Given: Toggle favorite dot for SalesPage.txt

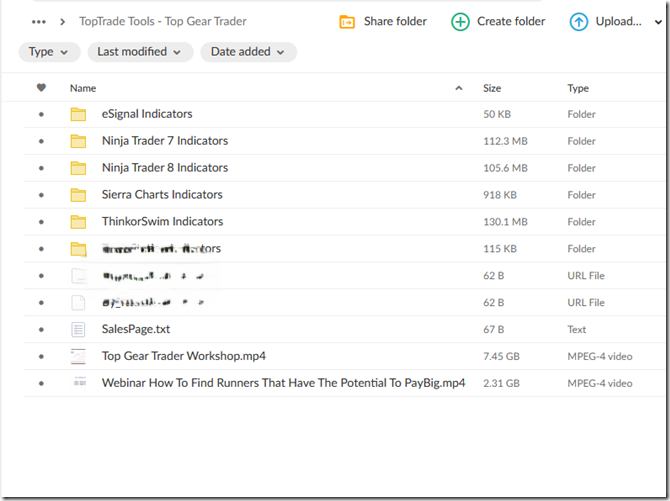Looking at the screenshot, I should pyautogui.click(x=41, y=329).
